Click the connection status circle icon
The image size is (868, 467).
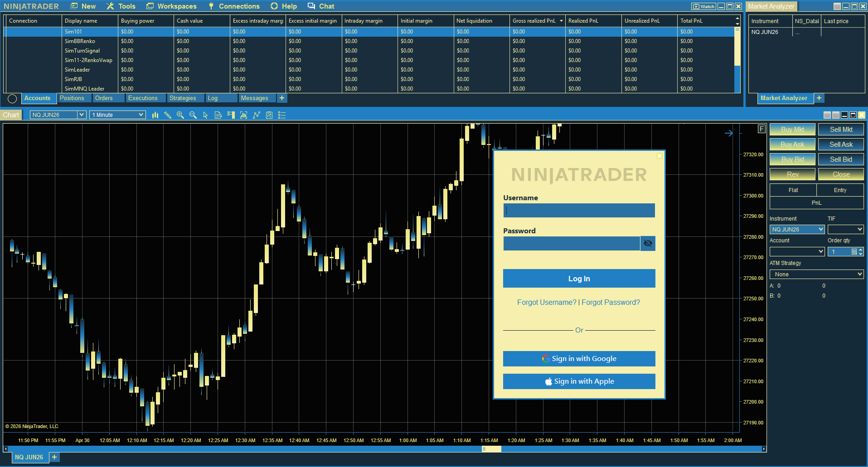12,99
